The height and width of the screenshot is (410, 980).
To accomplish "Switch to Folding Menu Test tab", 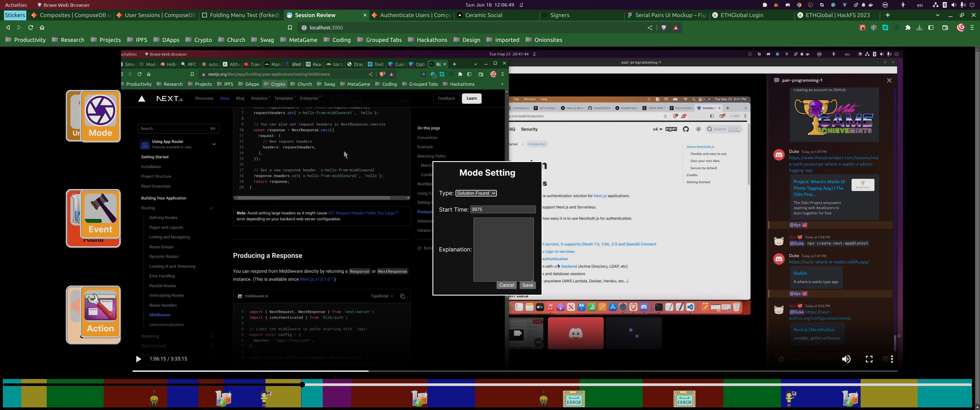I will pos(241,15).
